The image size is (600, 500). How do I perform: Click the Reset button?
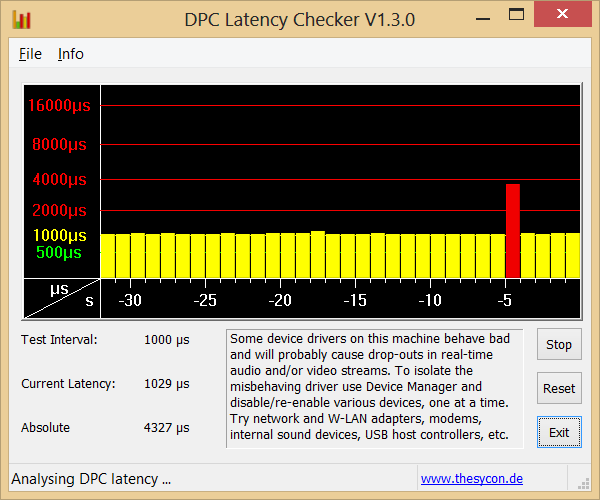coord(559,388)
